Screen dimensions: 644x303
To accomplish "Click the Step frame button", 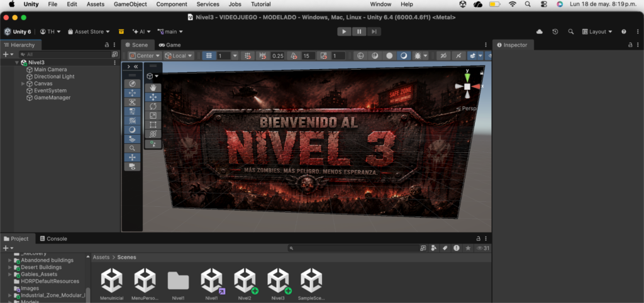I will click(374, 31).
